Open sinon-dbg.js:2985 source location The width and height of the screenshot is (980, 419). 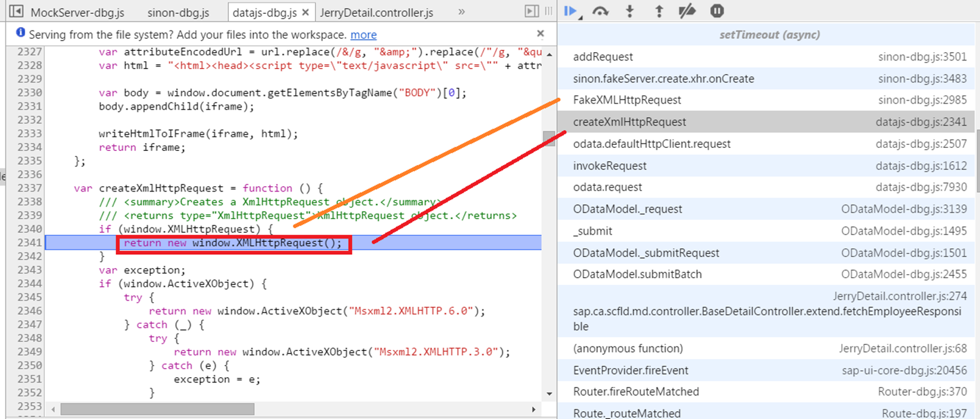click(x=922, y=100)
